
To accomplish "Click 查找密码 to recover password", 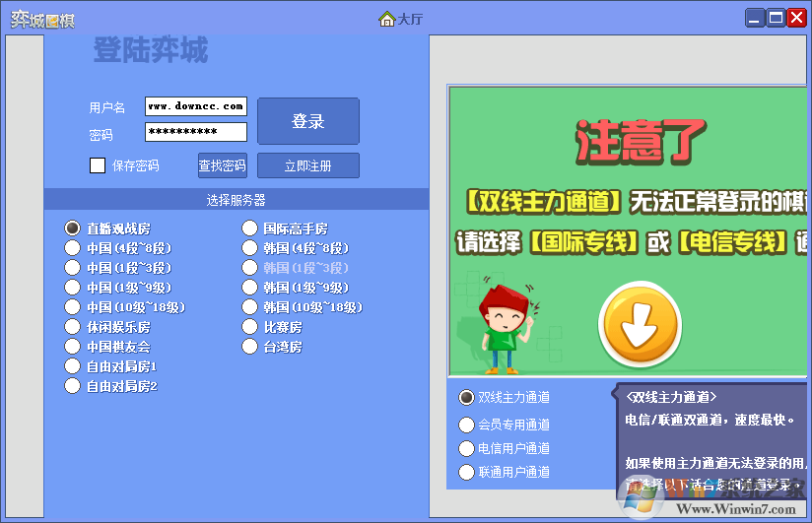I will coord(222,165).
